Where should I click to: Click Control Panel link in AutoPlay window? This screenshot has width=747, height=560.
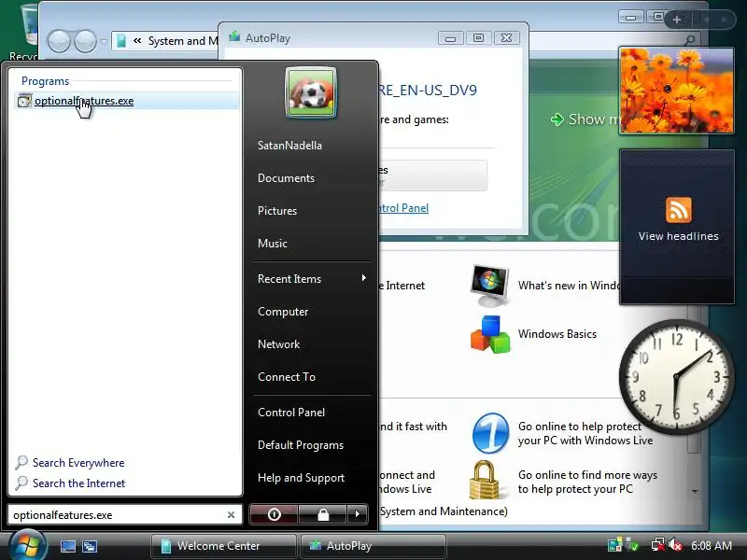(403, 208)
